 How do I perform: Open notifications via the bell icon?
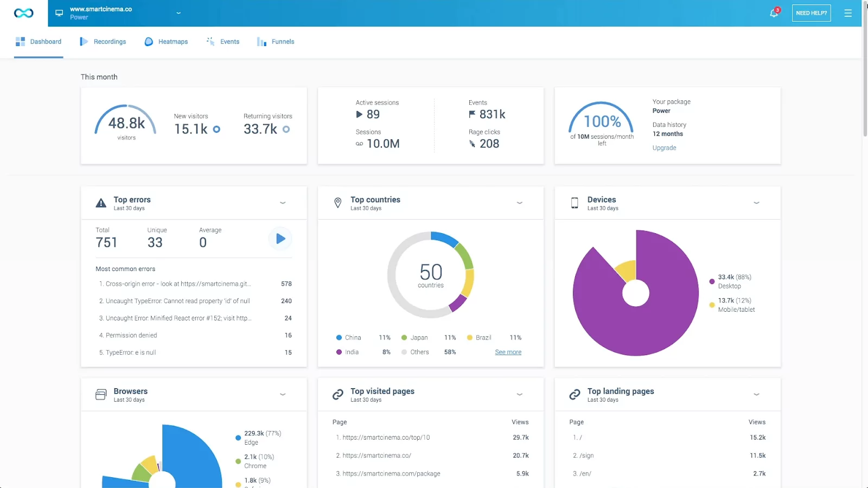(773, 12)
